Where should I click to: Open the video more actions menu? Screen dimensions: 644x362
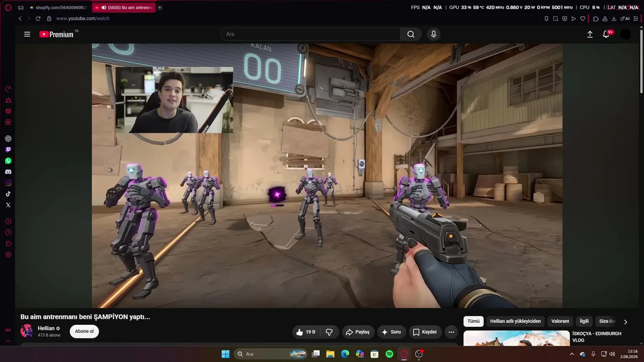451,332
